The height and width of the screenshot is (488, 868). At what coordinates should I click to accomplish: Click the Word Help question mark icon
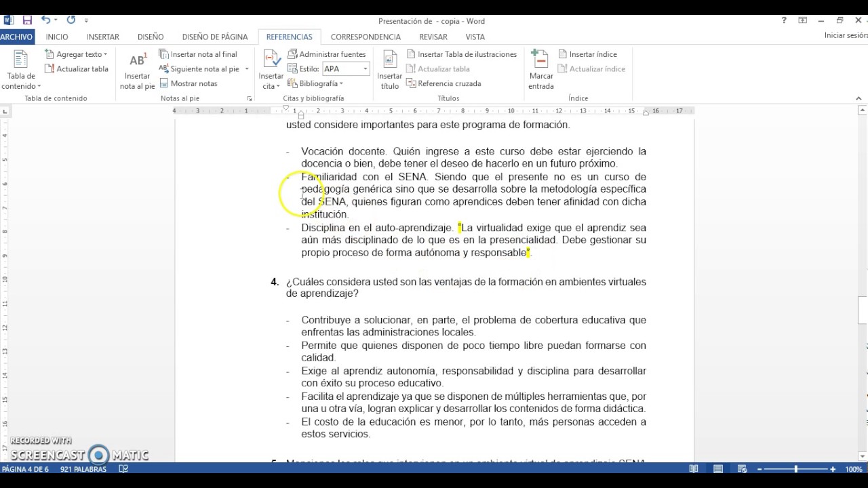pyautogui.click(x=785, y=20)
